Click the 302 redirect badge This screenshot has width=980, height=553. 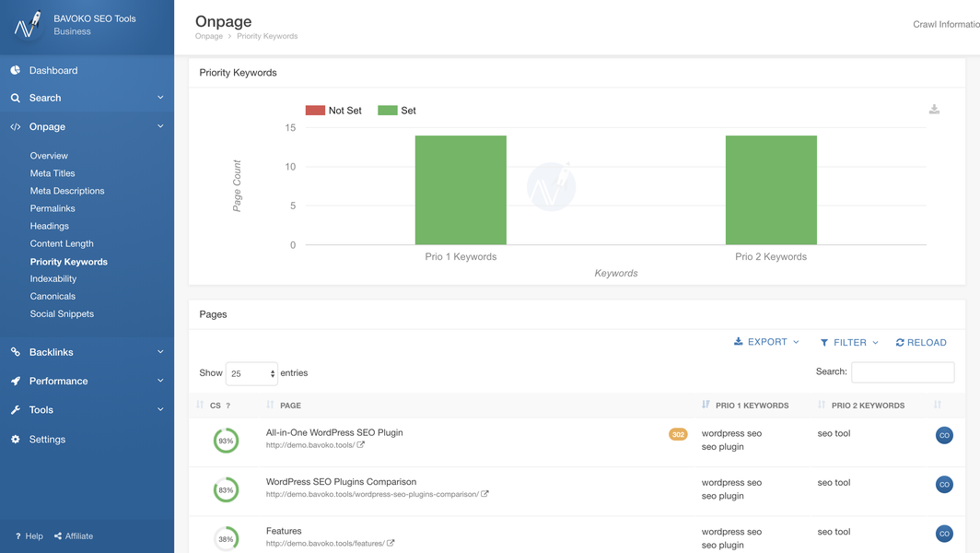[678, 434]
